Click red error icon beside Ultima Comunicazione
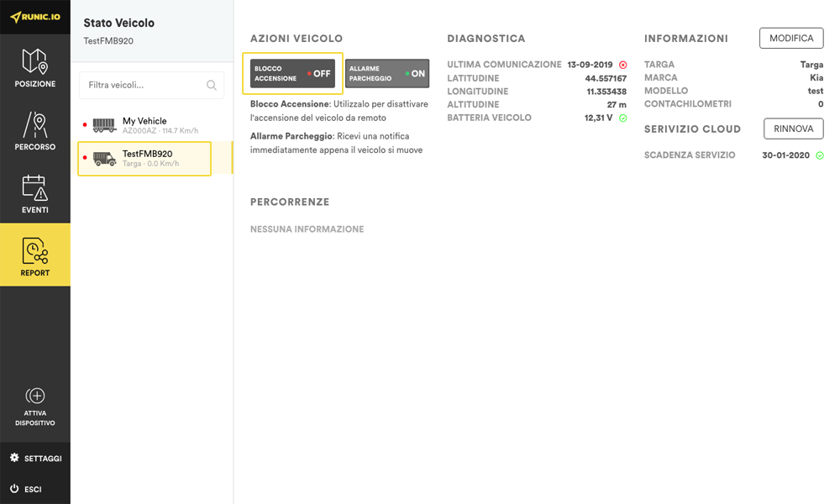Viewport: 840px width, 504px height. click(622, 65)
